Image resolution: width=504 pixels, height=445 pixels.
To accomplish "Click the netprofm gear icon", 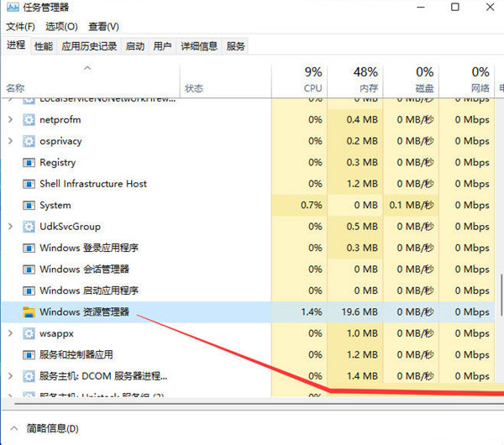I will [x=29, y=120].
